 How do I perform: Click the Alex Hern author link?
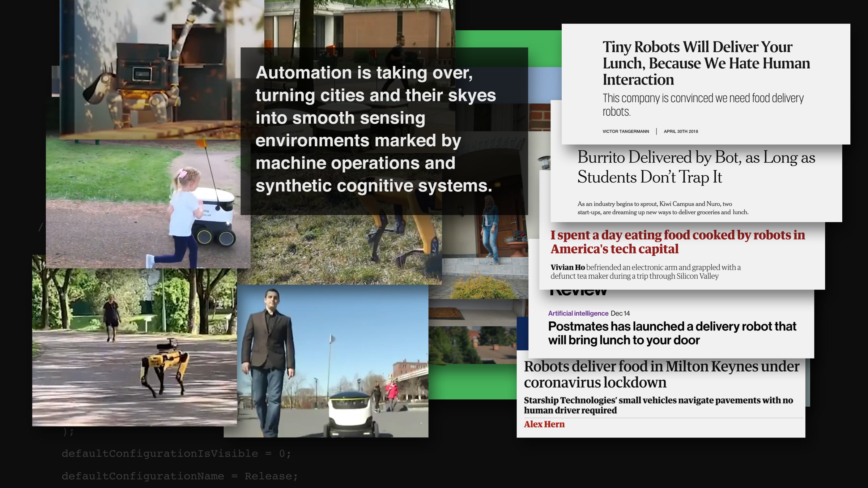(544, 424)
